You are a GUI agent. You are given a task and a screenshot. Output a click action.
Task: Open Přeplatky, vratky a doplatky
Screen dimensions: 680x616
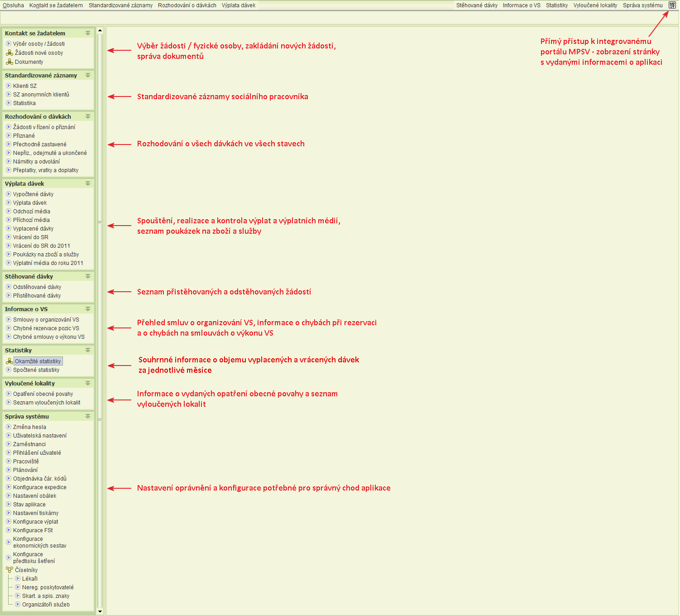[x=46, y=170]
